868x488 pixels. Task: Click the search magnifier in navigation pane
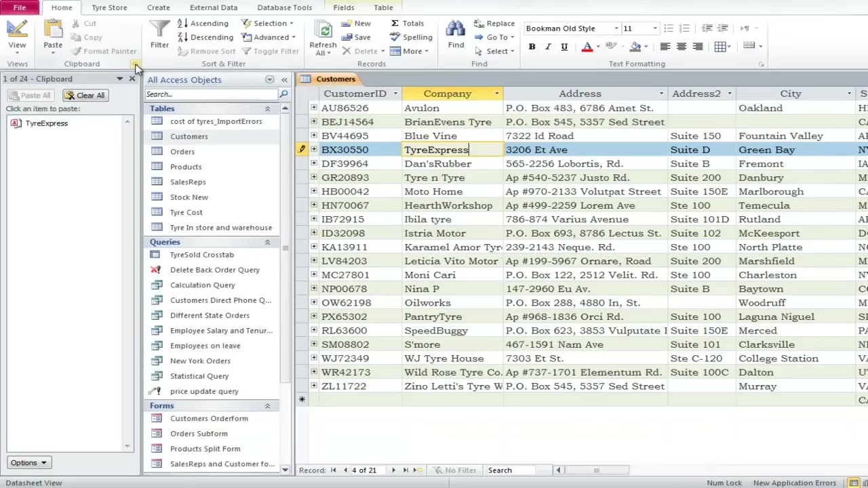283,94
